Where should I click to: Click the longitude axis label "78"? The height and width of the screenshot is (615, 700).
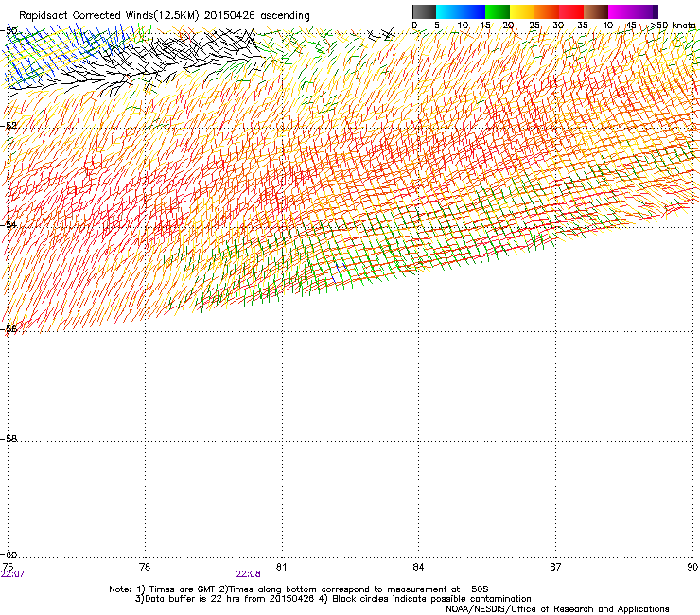pyautogui.click(x=145, y=567)
